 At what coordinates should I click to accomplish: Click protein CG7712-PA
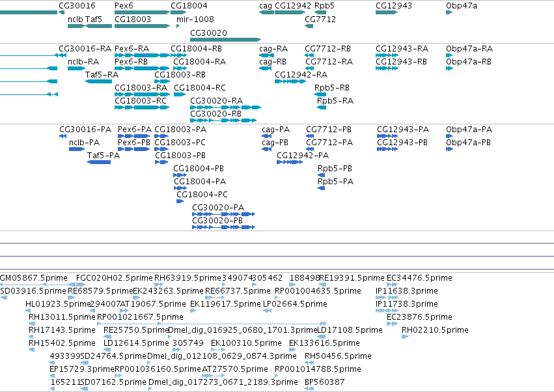(329, 142)
